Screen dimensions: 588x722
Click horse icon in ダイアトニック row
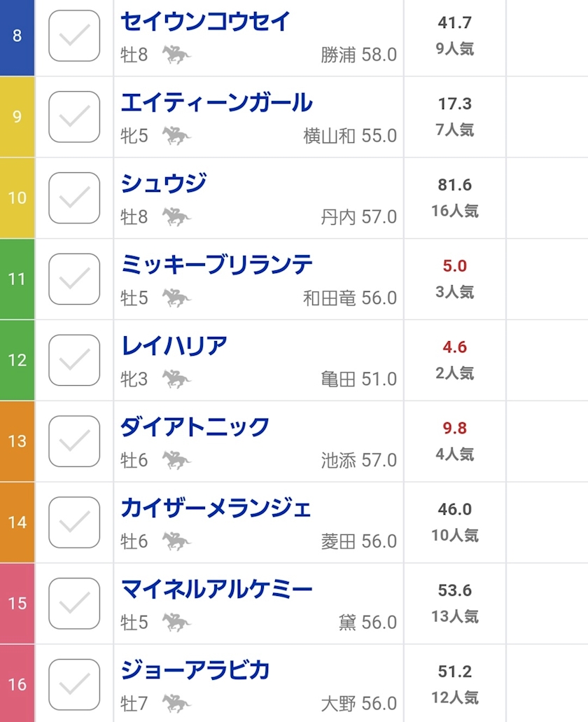click(x=176, y=461)
